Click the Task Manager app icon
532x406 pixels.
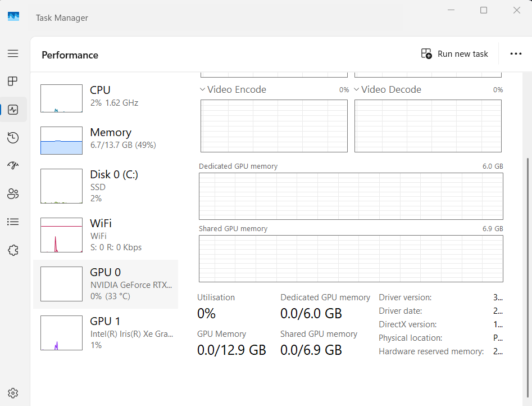pyautogui.click(x=13, y=16)
